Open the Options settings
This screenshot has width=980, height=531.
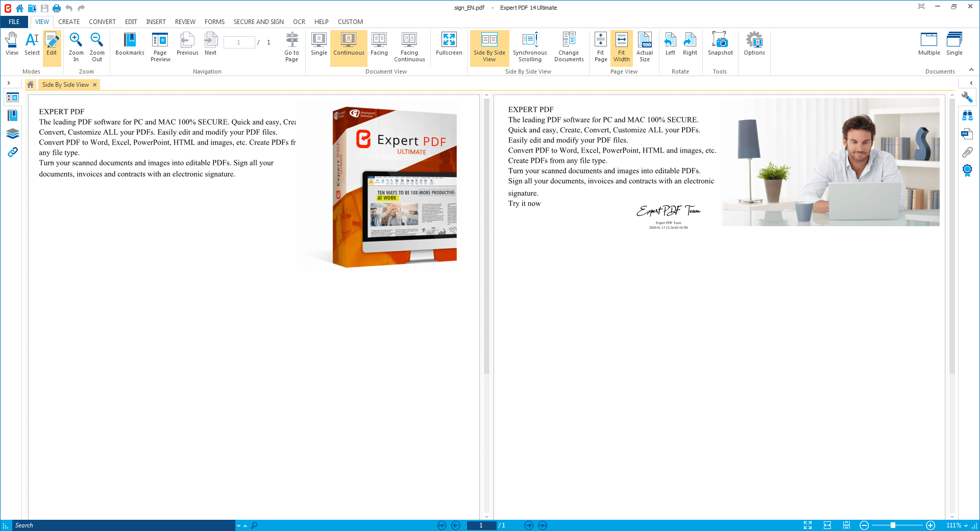tap(754, 44)
